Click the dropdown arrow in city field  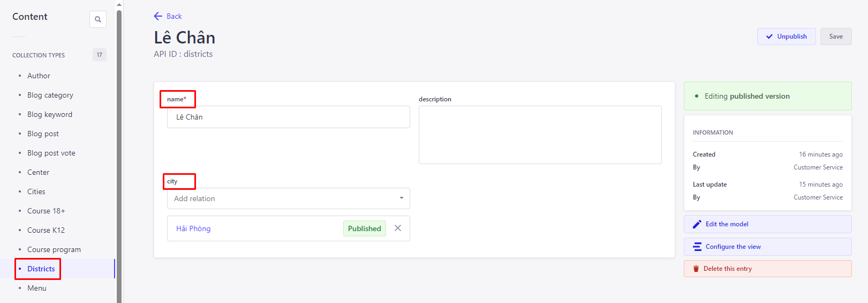coord(401,198)
